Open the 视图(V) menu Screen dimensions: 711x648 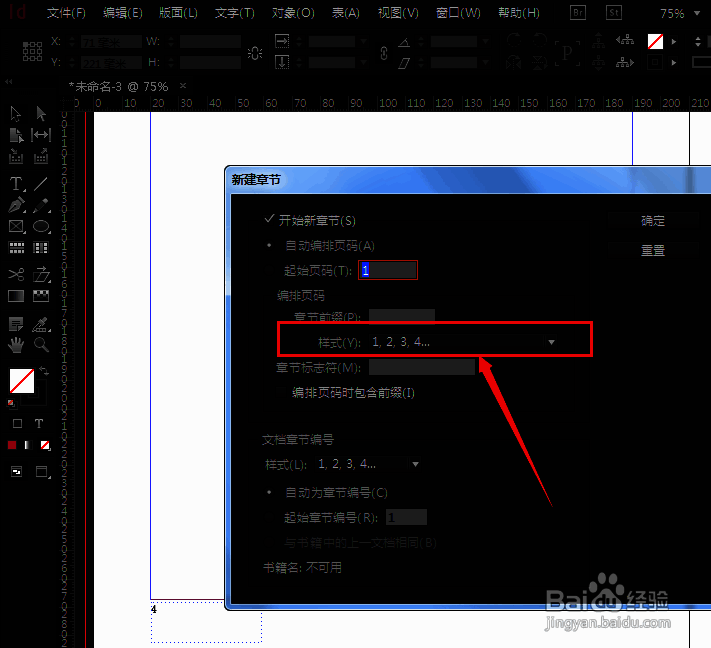(398, 13)
